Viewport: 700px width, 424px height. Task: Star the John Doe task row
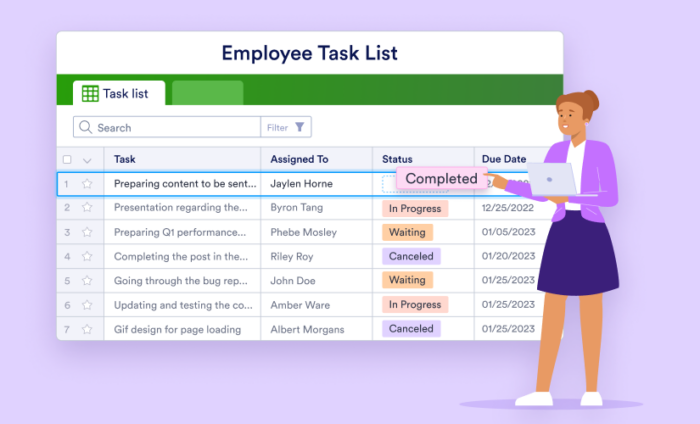87,281
